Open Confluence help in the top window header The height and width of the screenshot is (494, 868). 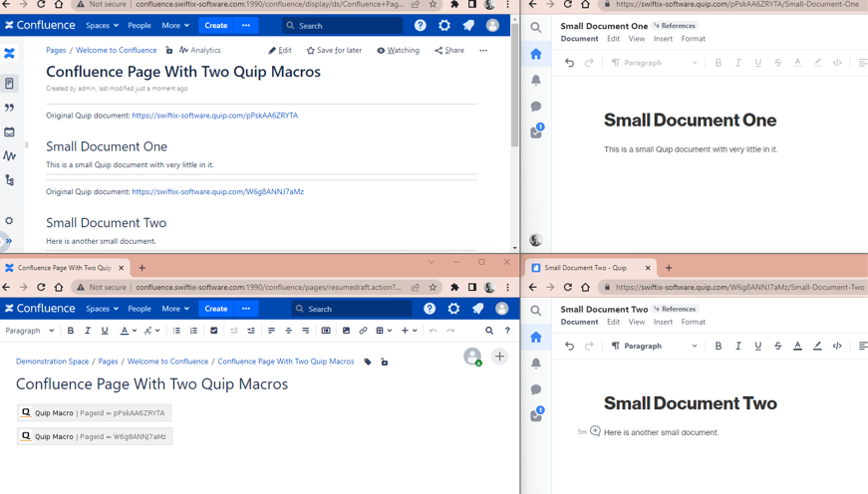[x=421, y=26]
